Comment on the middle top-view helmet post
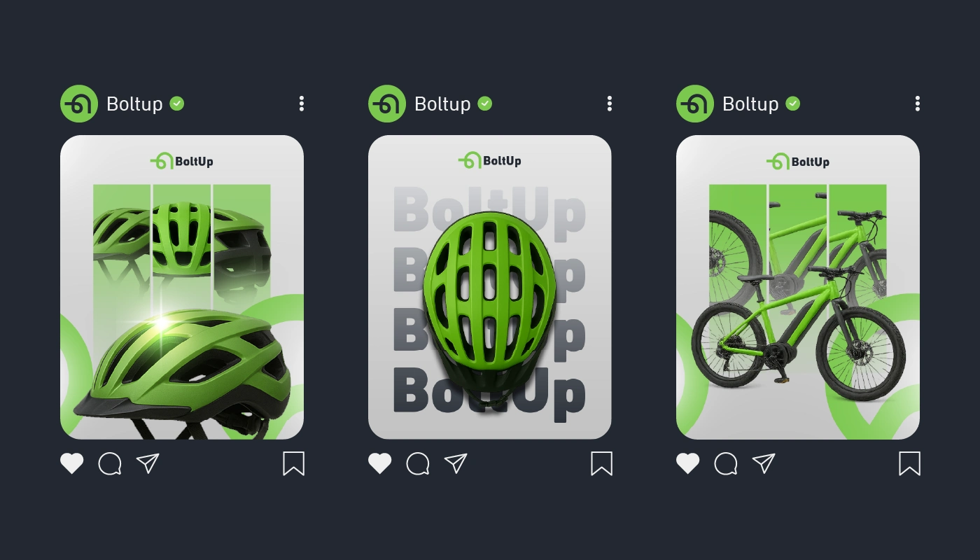980x560 pixels. point(418,463)
